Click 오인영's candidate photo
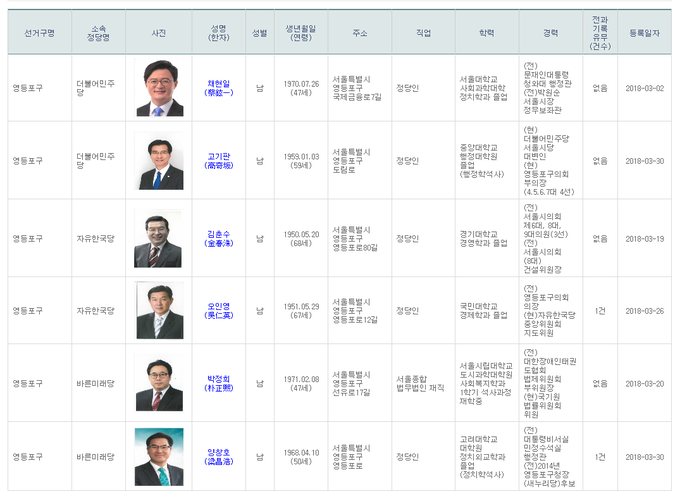The image size is (680, 501). (x=160, y=311)
